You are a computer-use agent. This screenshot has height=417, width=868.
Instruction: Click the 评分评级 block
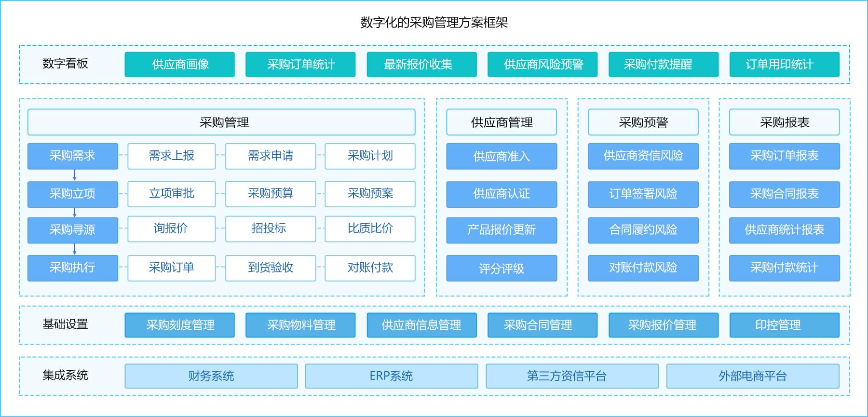click(502, 269)
